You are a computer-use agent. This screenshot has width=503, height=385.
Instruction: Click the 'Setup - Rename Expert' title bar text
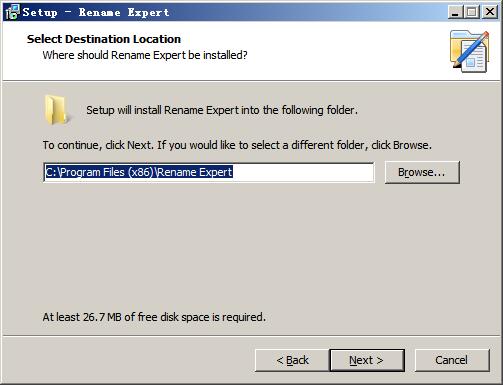pyautogui.click(x=96, y=12)
